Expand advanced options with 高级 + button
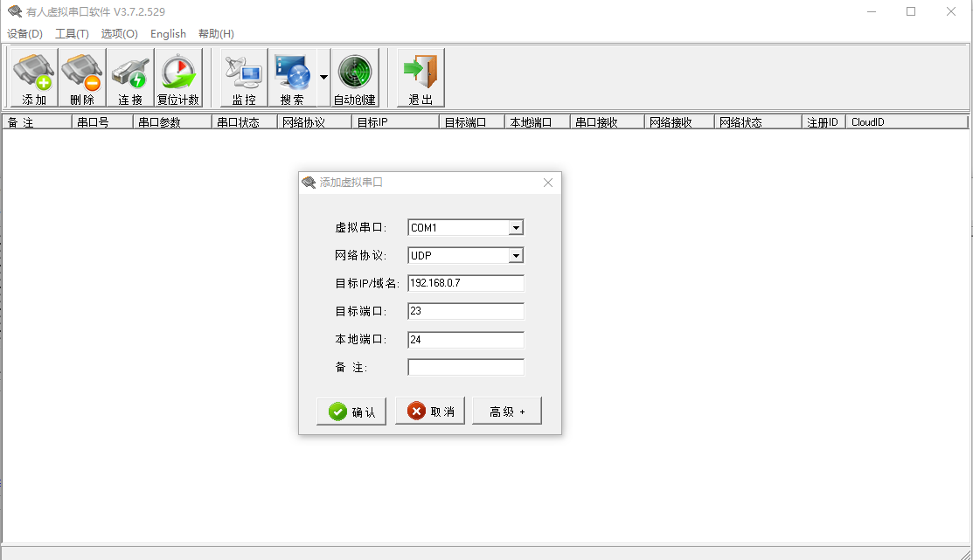This screenshot has height=560, width=973. [507, 411]
